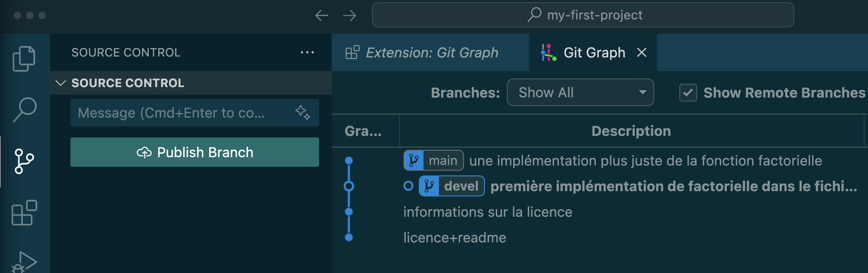The width and height of the screenshot is (868, 273).
Task: Open the Run and Debug view
Action: [25, 262]
